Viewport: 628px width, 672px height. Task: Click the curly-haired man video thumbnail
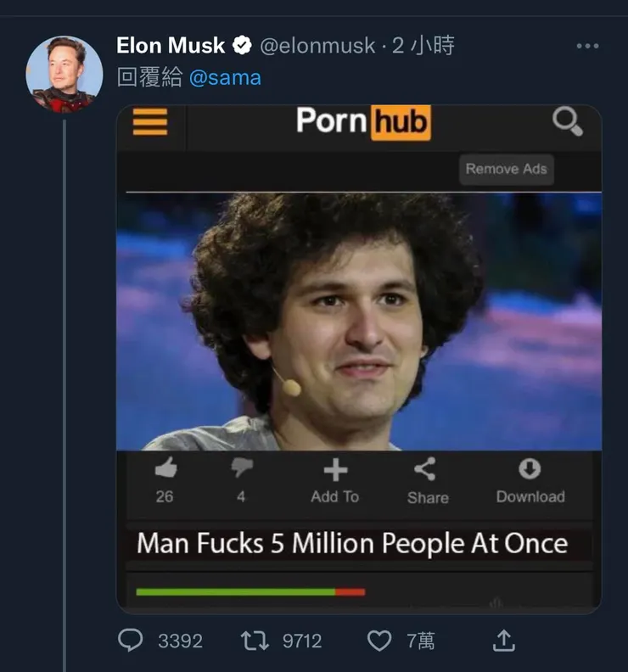click(358, 322)
